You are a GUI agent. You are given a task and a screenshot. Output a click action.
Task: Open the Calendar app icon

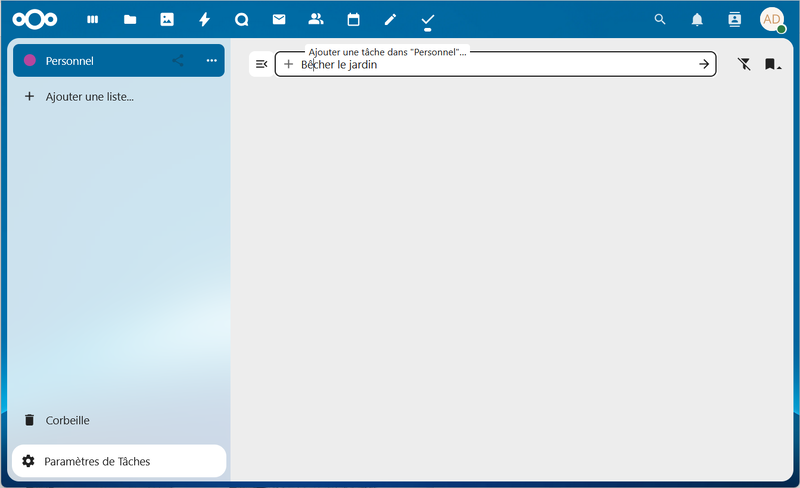tap(353, 19)
